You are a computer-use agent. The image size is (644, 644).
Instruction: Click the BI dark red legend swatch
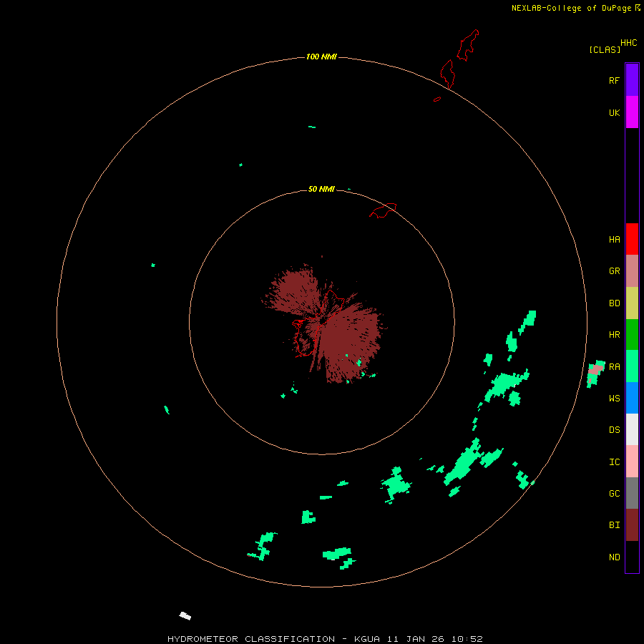point(632,525)
